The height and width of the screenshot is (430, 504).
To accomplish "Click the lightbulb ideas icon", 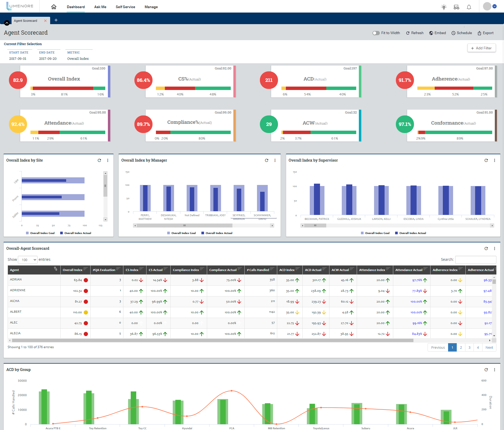I will click(444, 7).
